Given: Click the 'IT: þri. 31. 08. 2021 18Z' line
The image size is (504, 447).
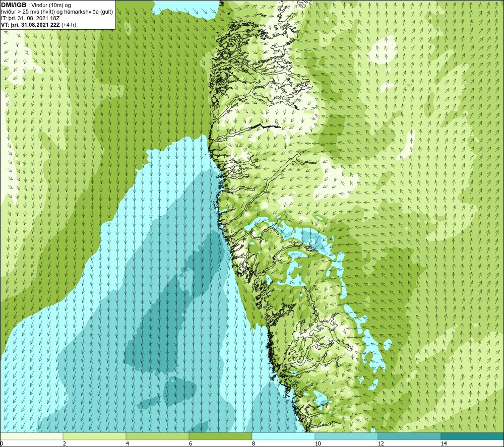Looking at the screenshot, I should click(x=30, y=18).
